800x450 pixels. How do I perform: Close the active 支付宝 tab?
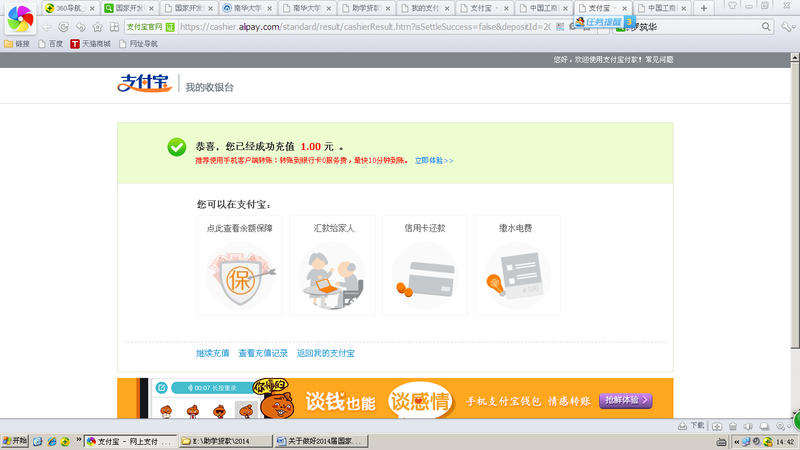click(624, 9)
